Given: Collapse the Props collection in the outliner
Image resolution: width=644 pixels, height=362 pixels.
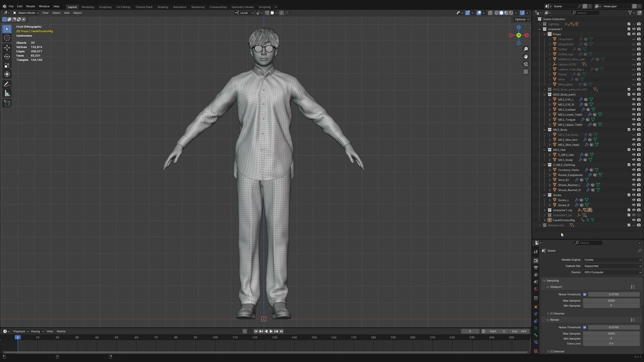Looking at the screenshot, I should click(543, 34).
